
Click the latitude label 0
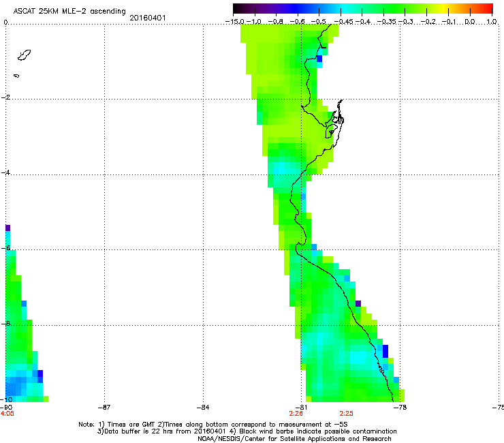(x=5, y=22)
